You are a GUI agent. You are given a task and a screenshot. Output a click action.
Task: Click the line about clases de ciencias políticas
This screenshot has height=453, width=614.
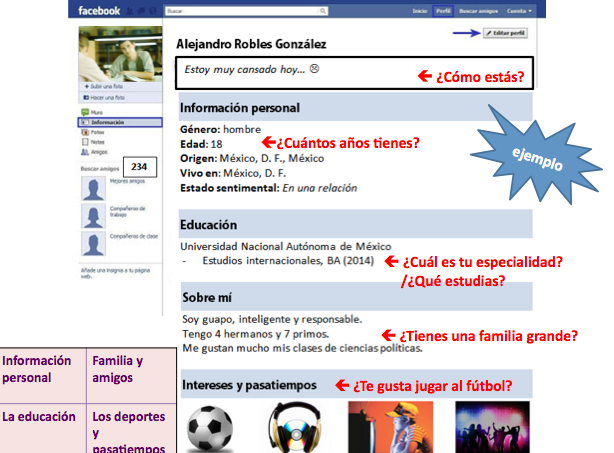coord(302,348)
